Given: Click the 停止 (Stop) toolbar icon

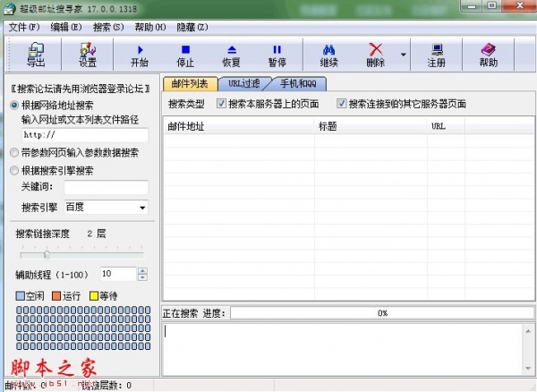Looking at the screenshot, I should click(x=185, y=55).
